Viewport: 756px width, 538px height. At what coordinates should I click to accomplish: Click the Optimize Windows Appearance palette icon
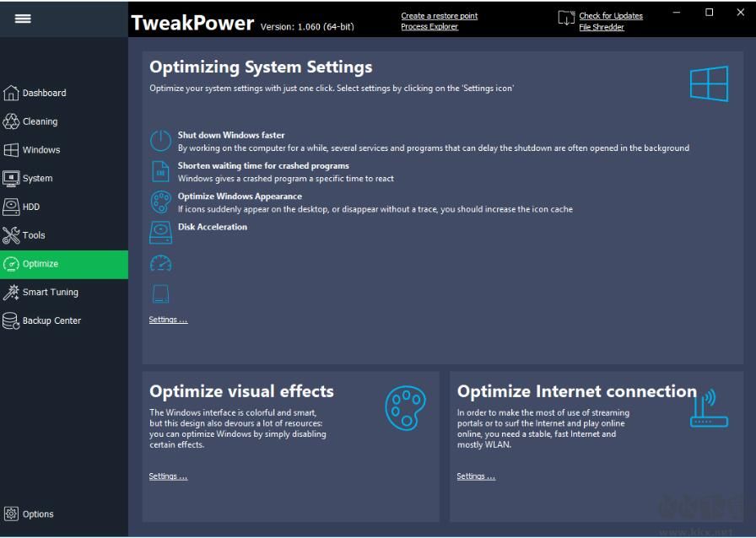point(160,202)
